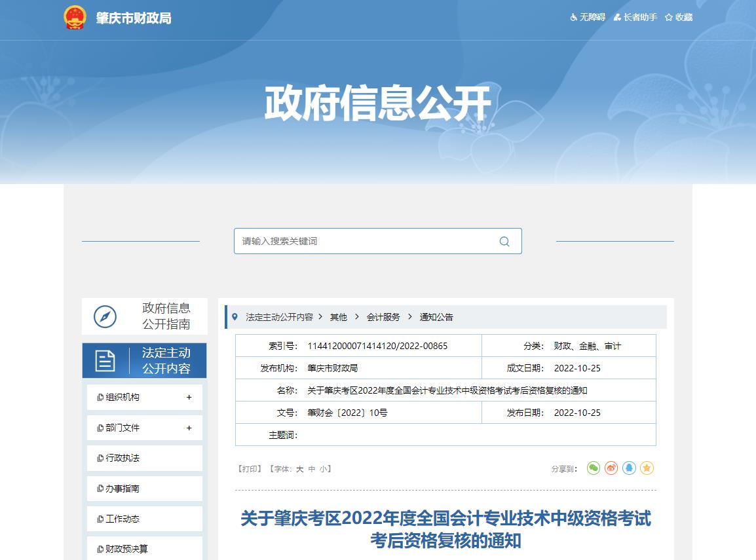
Task: Open breadcrumb 法定主动公开内容 level
Action: pos(280,317)
